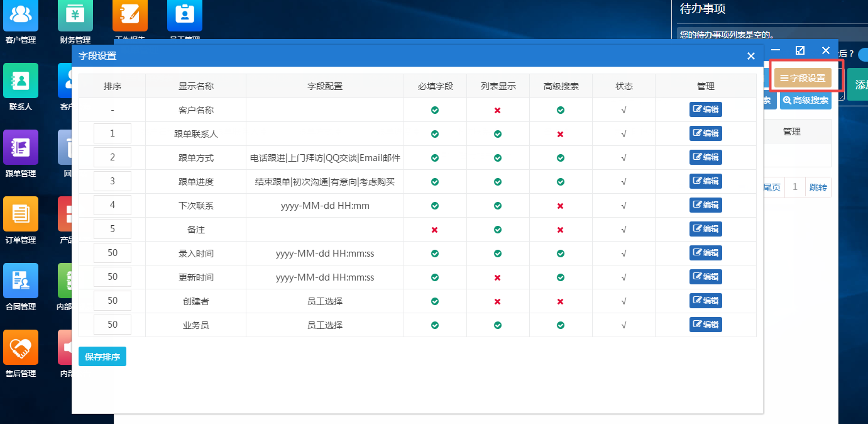Edit the 备注 field

point(706,229)
